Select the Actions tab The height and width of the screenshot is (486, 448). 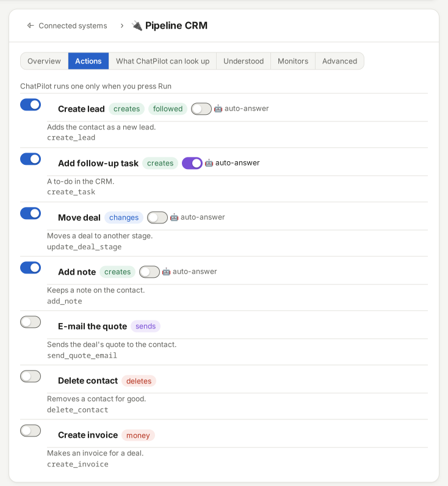click(x=89, y=61)
